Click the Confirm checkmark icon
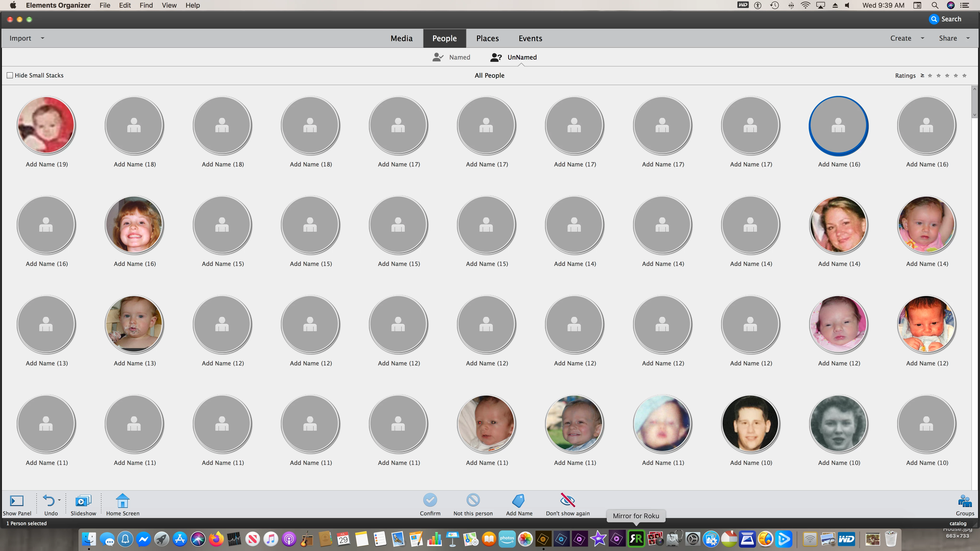Image resolution: width=980 pixels, height=551 pixels. tap(430, 500)
